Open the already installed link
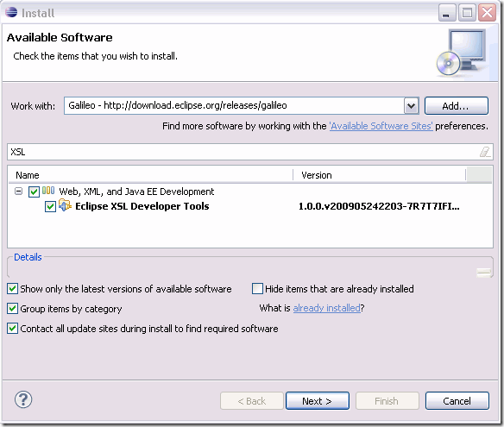 [326, 308]
